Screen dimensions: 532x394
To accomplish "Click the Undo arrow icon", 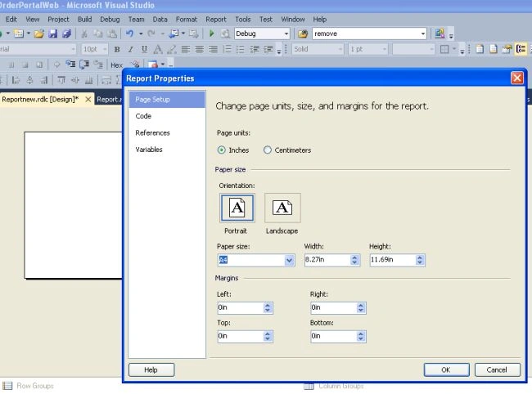I will pyautogui.click(x=129, y=34).
